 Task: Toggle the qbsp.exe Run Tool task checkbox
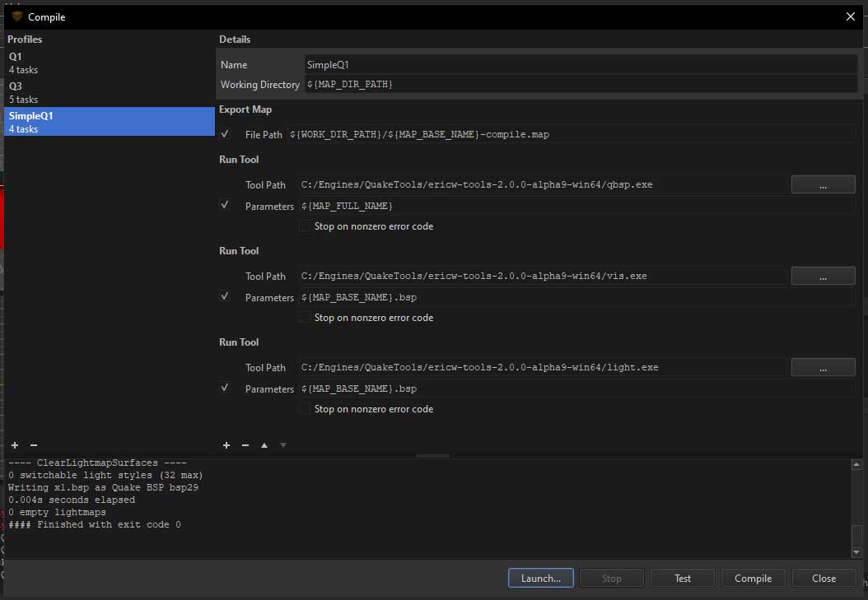[225, 205]
